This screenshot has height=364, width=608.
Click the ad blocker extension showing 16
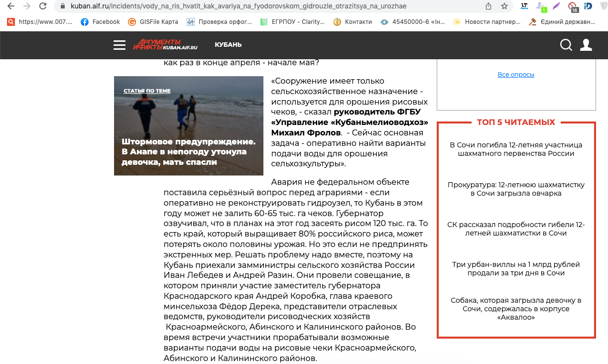pos(573,6)
